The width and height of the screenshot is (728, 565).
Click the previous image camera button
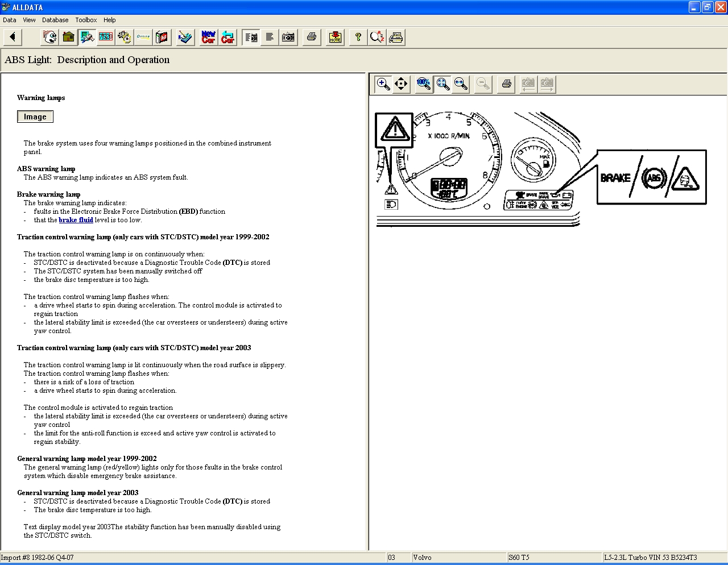[528, 84]
